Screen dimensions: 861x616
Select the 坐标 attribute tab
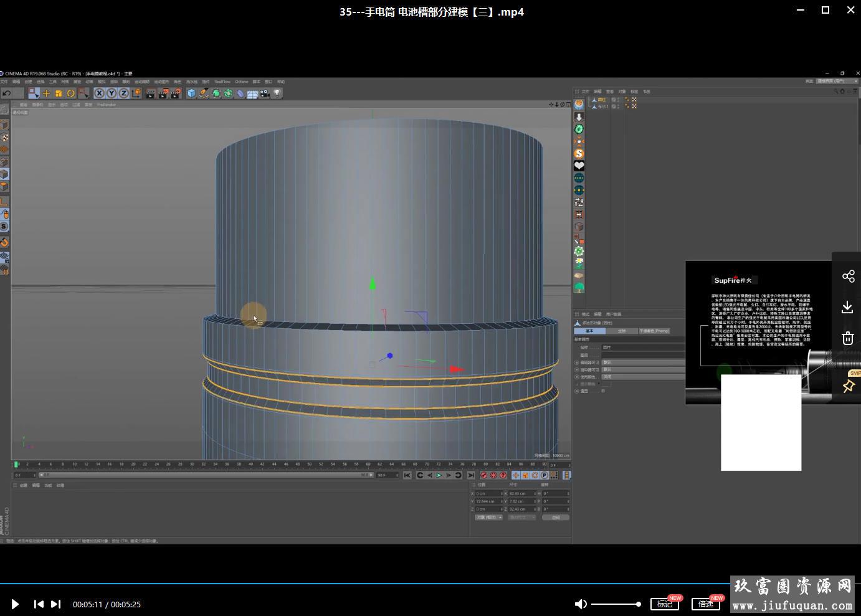click(621, 331)
